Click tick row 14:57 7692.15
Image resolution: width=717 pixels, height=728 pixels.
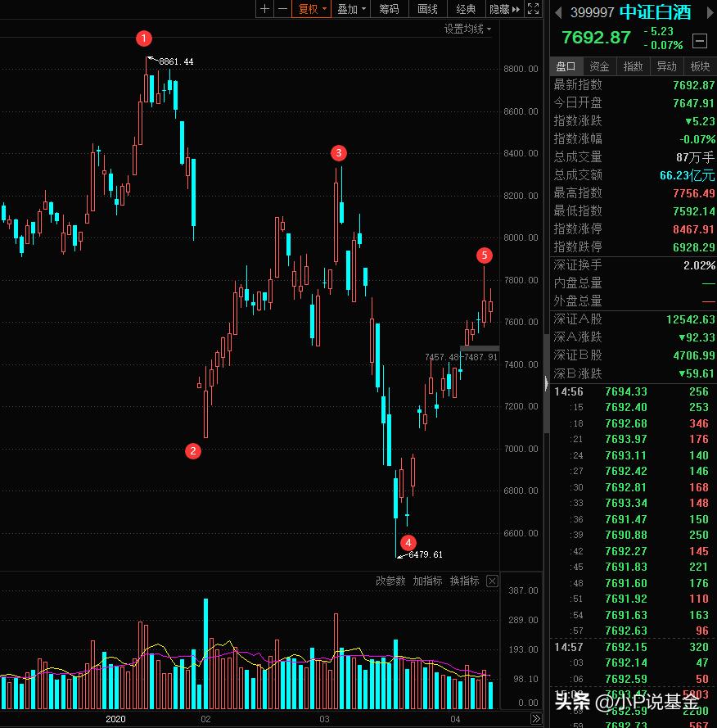(x=633, y=647)
